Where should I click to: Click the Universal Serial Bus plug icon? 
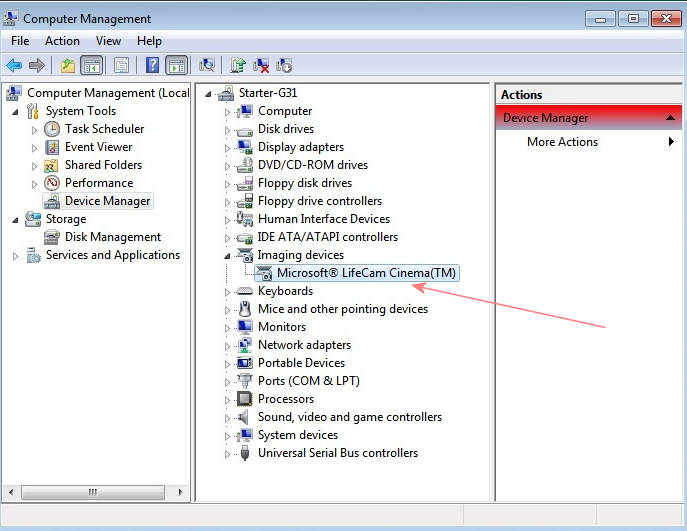(x=245, y=453)
